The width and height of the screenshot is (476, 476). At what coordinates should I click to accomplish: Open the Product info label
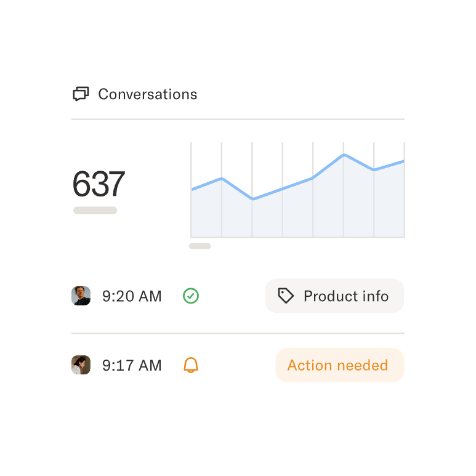[x=345, y=296]
